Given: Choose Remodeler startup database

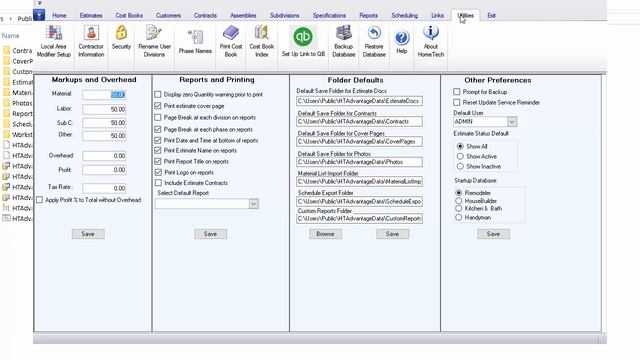Looking at the screenshot, I should [x=459, y=193].
